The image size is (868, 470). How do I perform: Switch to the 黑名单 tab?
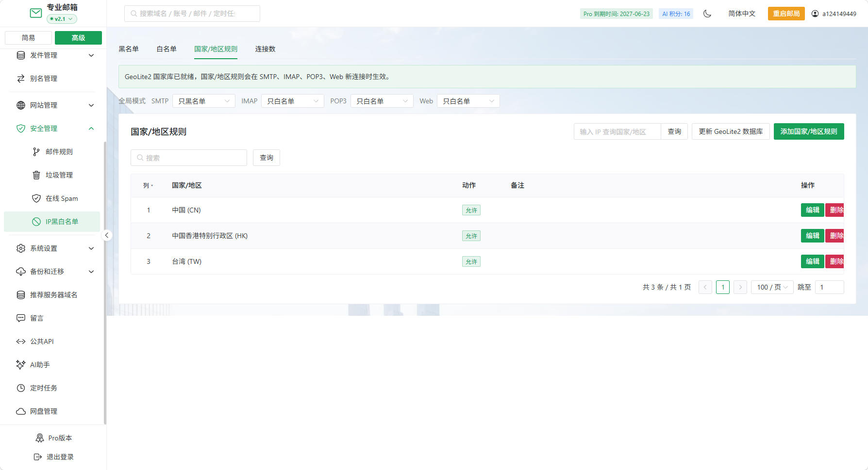(129, 49)
